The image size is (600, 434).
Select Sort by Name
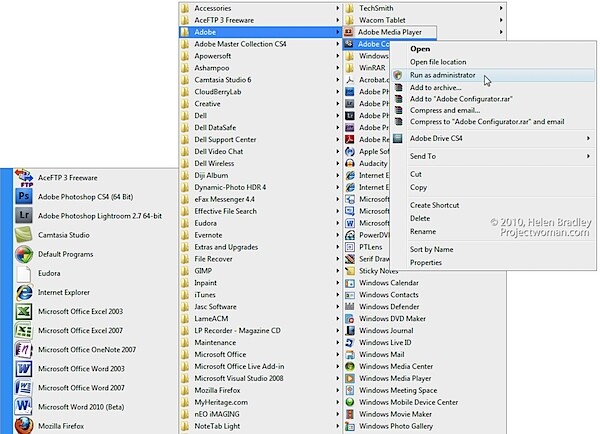click(x=431, y=250)
